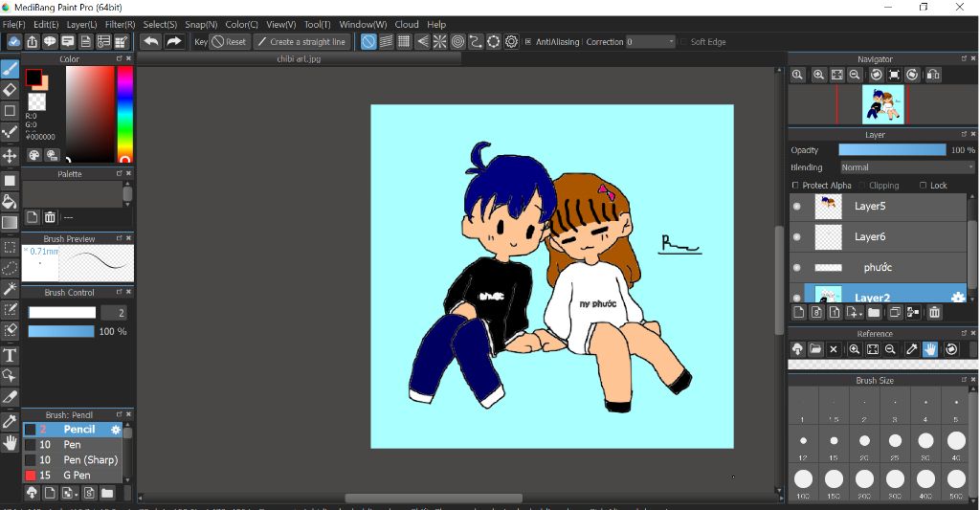Select the Layer5 layer row
The height and width of the screenshot is (510, 980).
879,207
